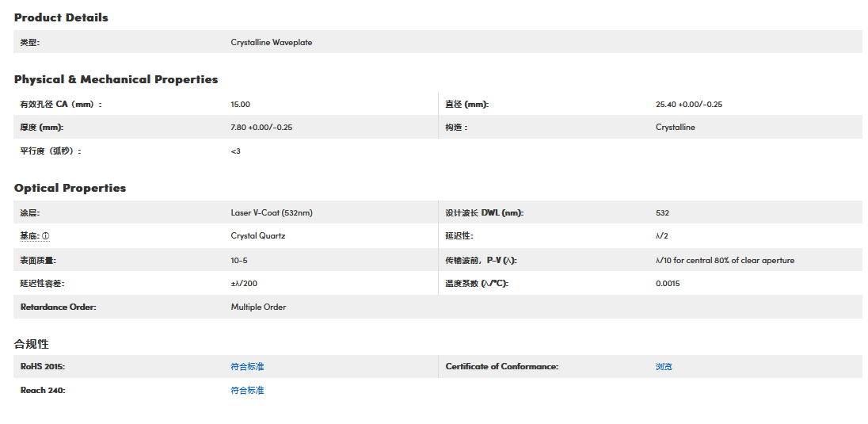Click the underlined 基底 label
The height and width of the screenshot is (424, 868).
point(29,236)
